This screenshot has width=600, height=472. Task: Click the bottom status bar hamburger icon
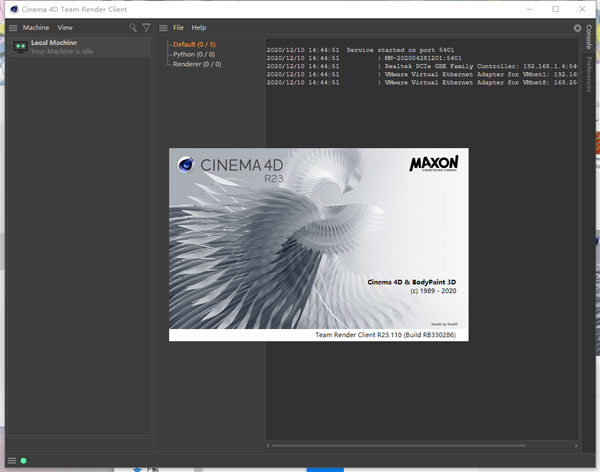[x=11, y=461]
